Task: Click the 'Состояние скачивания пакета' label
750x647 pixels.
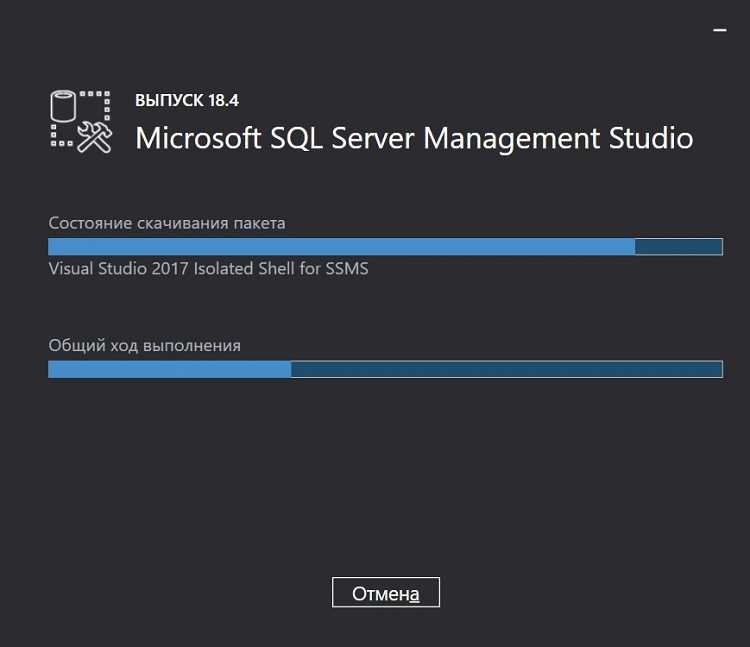Action: coord(167,223)
